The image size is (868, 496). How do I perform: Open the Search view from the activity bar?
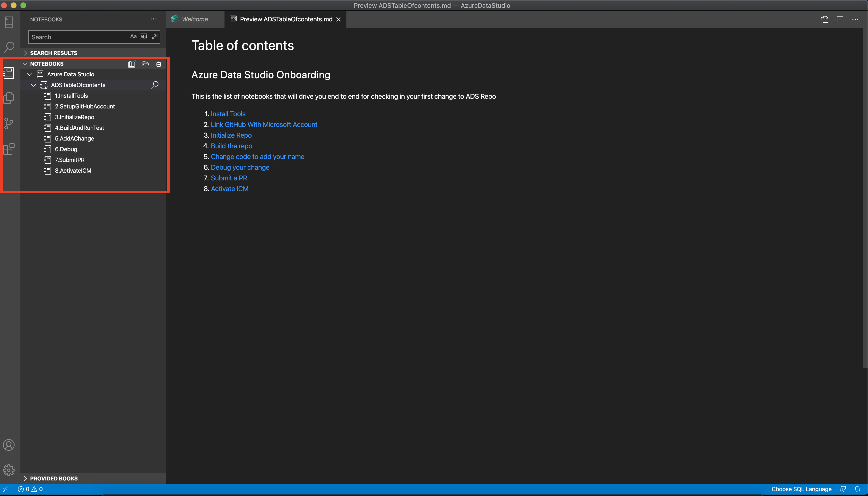pos(9,47)
